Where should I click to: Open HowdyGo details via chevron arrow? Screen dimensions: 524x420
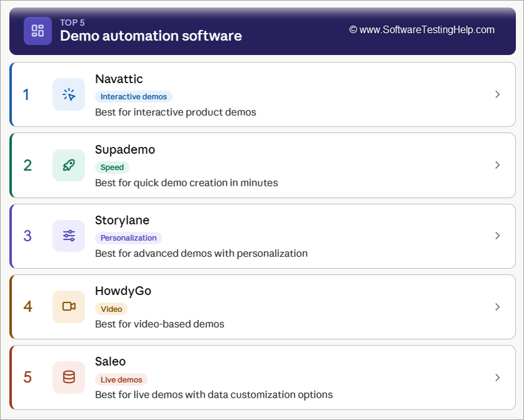(x=497, y=307)
